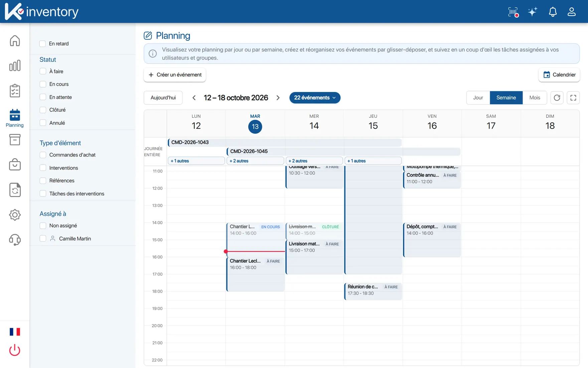
Task: Check the En cours status filter
Action: pyautogui.click(x=43, y=84)
